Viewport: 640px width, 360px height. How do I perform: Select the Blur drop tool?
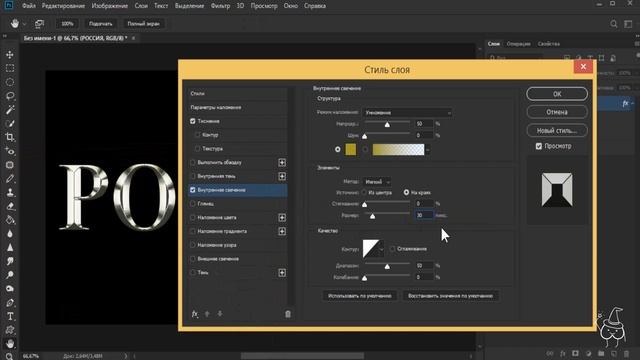[10, 234]
